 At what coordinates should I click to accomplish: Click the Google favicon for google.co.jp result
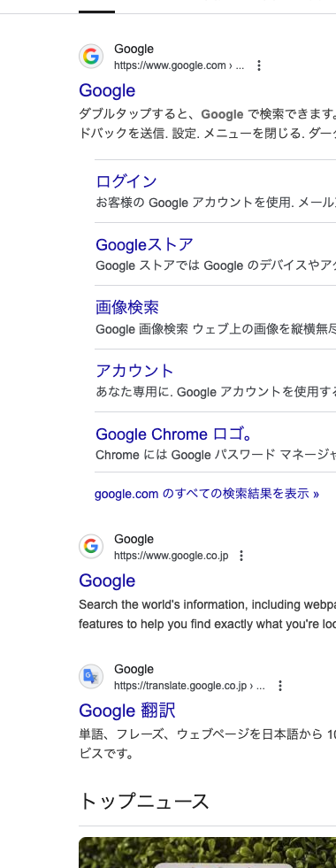(x=91, y=547)
